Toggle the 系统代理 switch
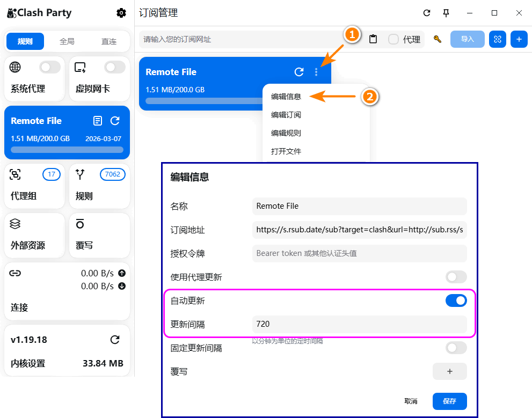This screenshot has height=418, width=532. click(50, 67)
